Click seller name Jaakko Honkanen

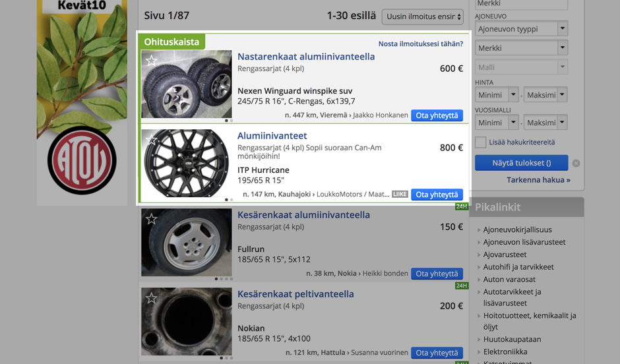coord(381,115)
